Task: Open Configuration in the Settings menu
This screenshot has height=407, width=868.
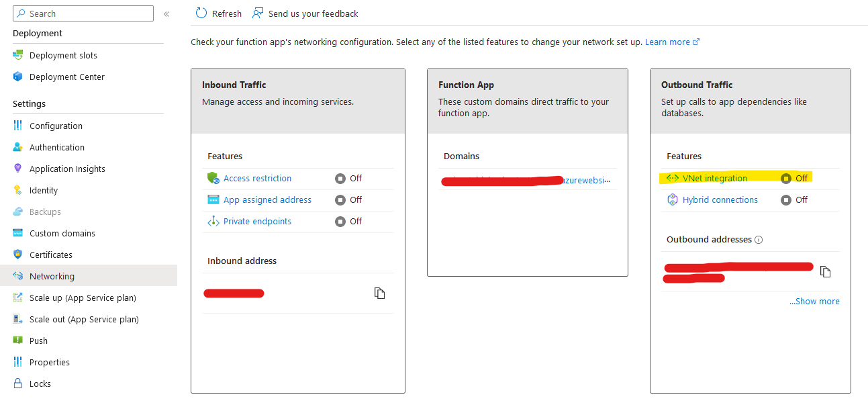Action: coord(56,126)
